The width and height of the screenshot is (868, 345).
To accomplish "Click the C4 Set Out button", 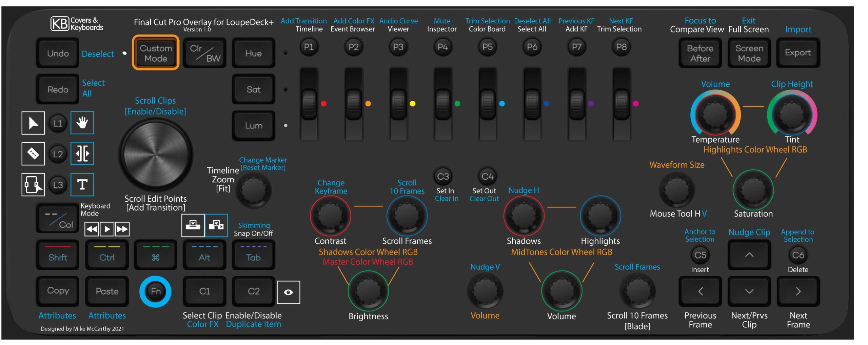I will (487, 176).
